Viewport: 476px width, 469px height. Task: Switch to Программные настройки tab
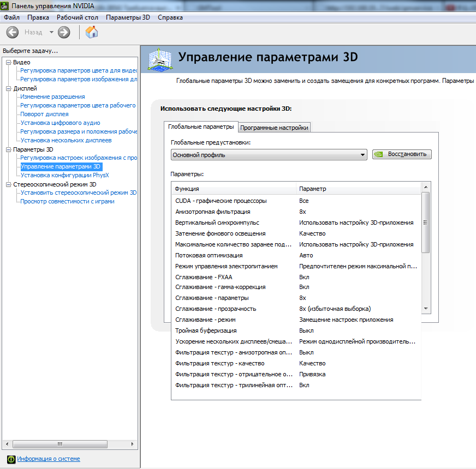[x=274, y=128]
